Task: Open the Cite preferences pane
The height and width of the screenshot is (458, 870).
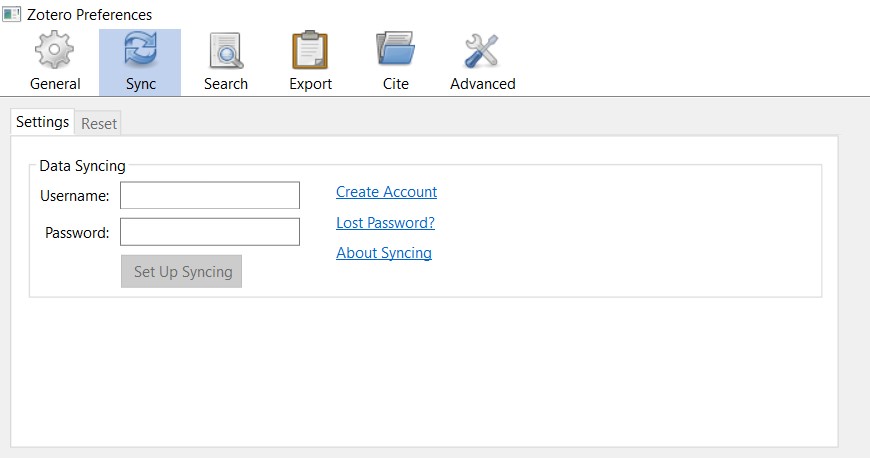Action: pos(396,62)
